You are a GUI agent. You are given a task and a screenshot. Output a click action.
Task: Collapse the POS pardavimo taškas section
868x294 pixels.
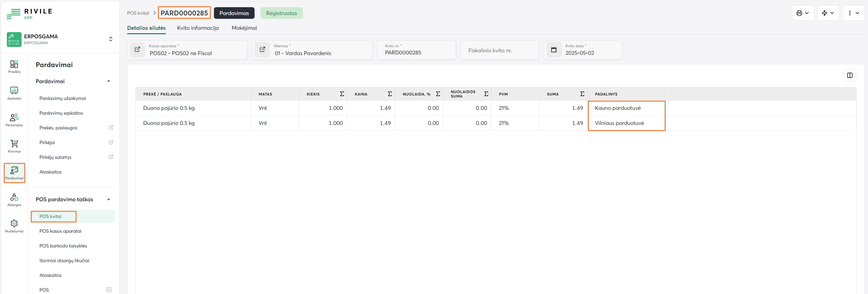tap(109, 200)
